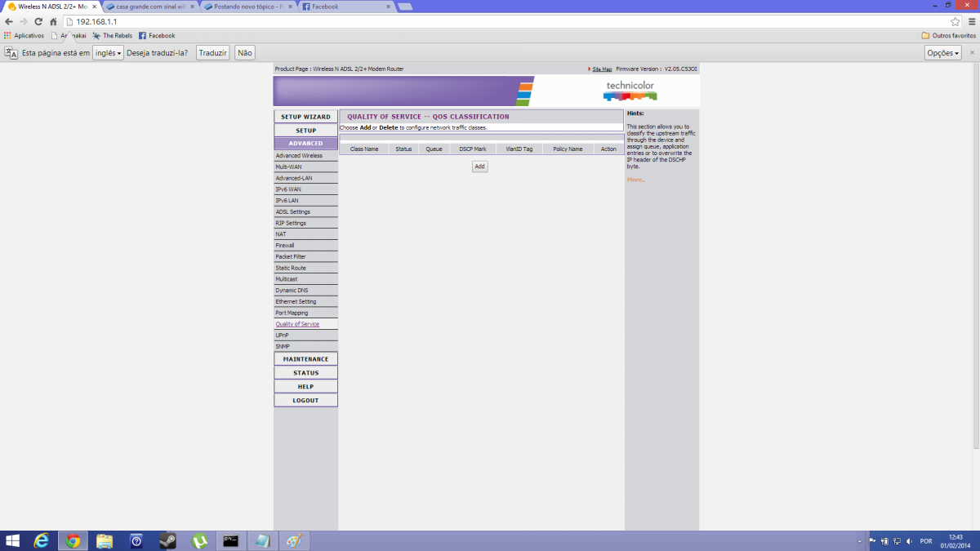The height and width of the screenshot is (551, 980).
Task: Open uTorrent from the taskbar
Action: tap(200, 540)
